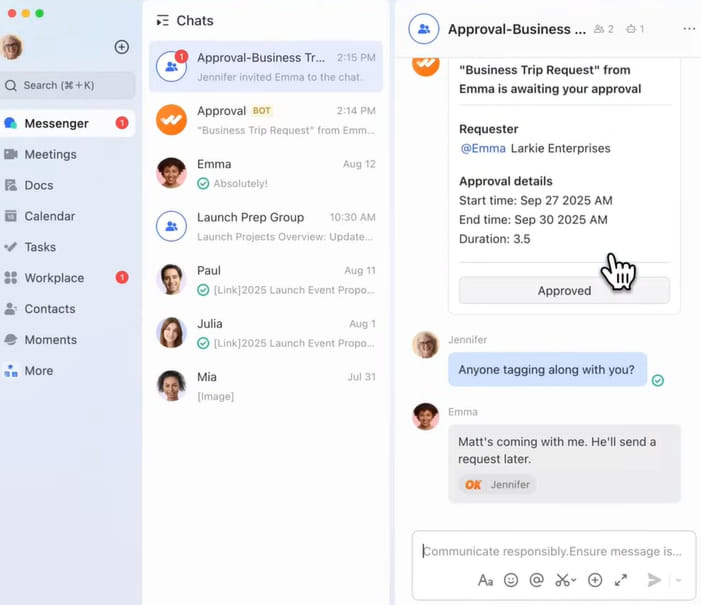Expand the More item in sidebar

click(x=38, y=371)
